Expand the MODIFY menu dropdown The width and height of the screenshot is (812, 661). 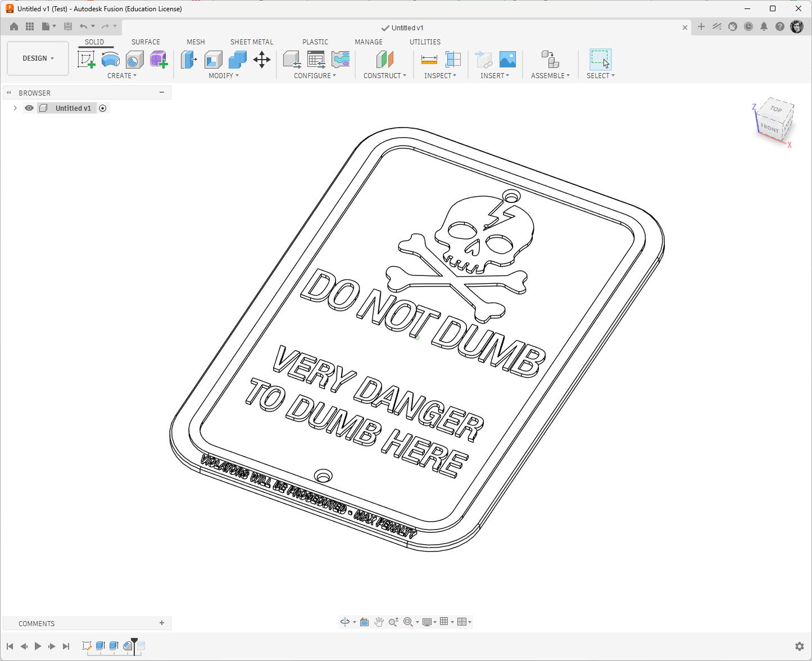click(224, 76)
